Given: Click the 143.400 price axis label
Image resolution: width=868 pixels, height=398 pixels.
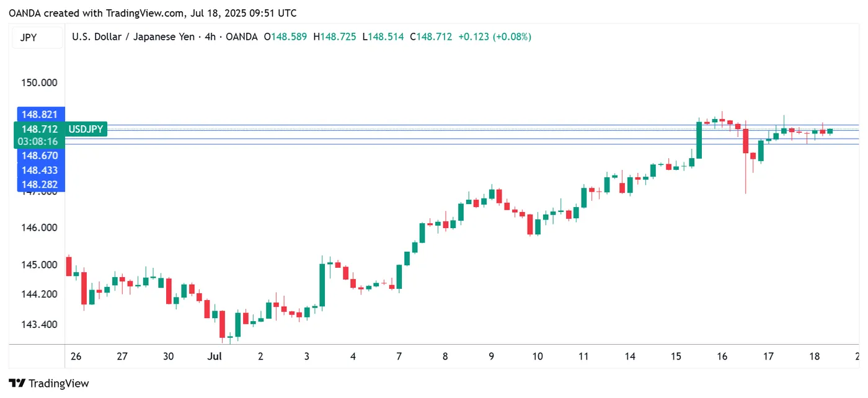Looking at the screenshot, I should coord(40,324).
